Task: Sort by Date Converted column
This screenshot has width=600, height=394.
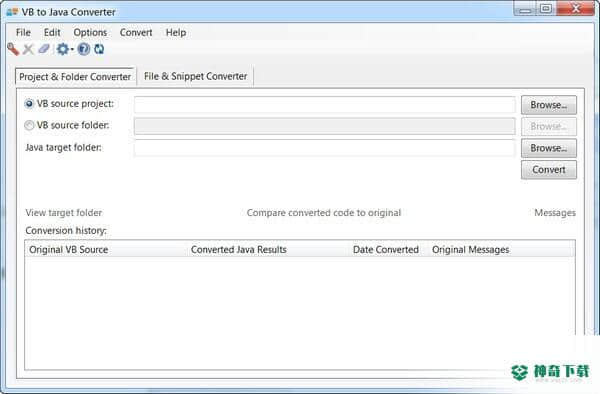Action: pyautogui.click(x=388, y=249)
